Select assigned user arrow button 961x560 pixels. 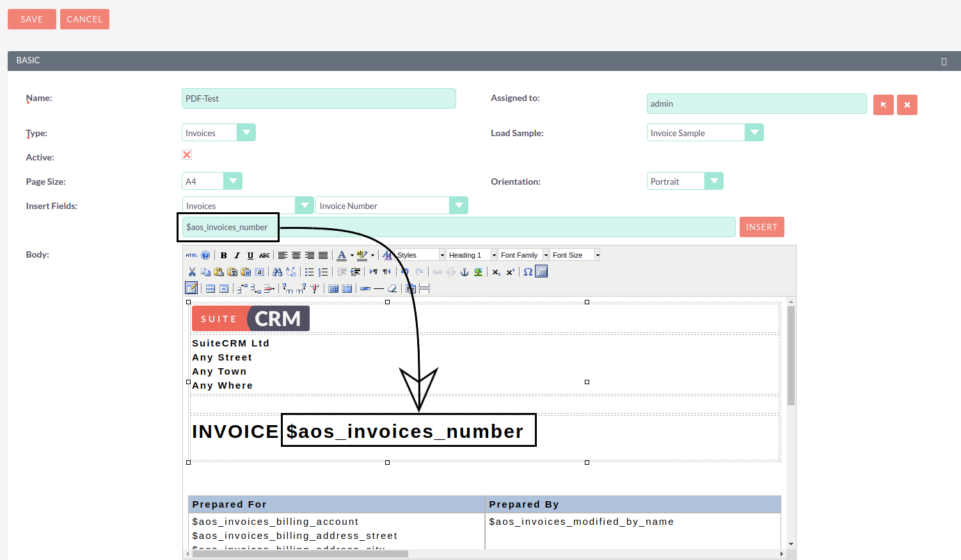pos(884,105)
